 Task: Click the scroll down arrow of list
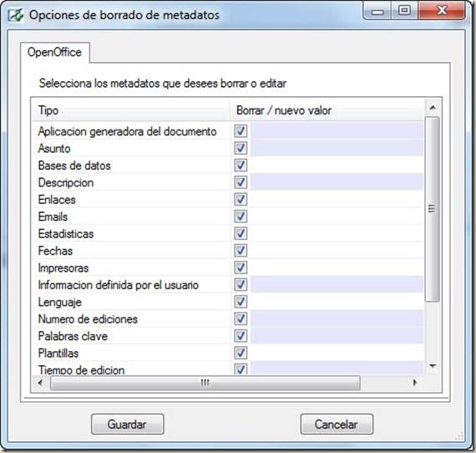pyautogui.click(x=433, y=366)
